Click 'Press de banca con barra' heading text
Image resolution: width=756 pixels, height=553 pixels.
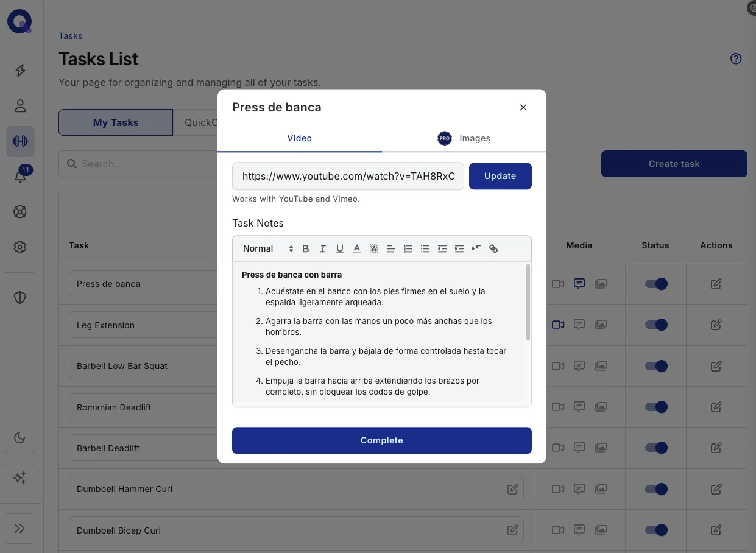(292, 275)
